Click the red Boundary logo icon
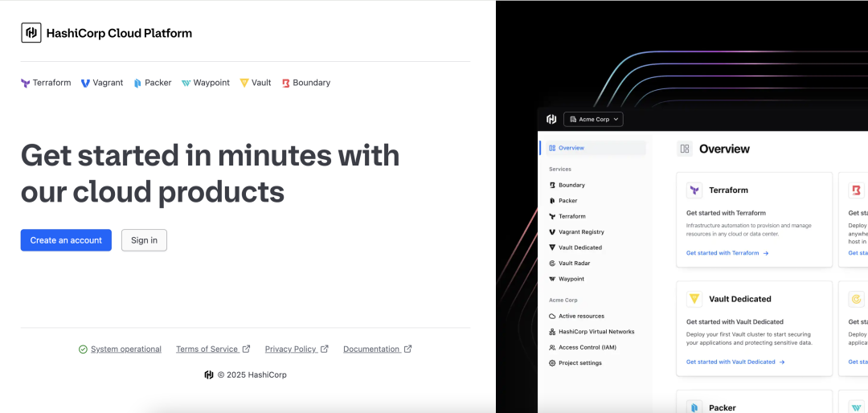Image resolution: width=868 pixels, height=413 pixels. tap(285, 83)
